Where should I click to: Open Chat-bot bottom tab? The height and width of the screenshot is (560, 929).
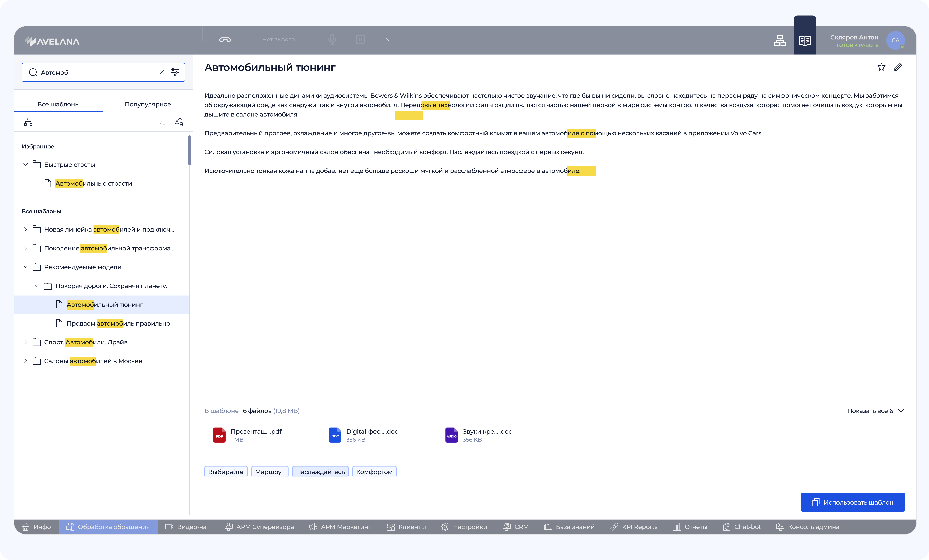tap(742, 527)
